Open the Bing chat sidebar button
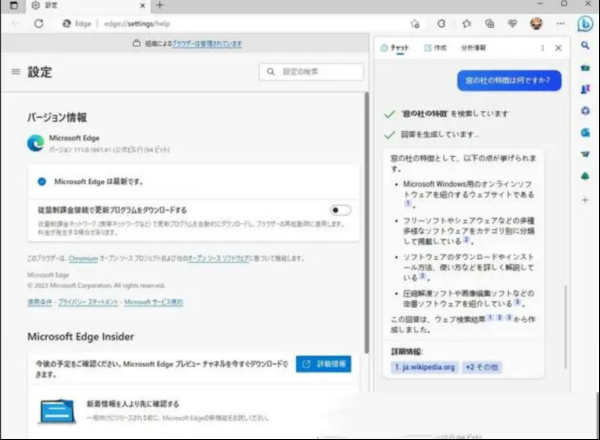Screen dimensions: 600x440 [585, 24]
